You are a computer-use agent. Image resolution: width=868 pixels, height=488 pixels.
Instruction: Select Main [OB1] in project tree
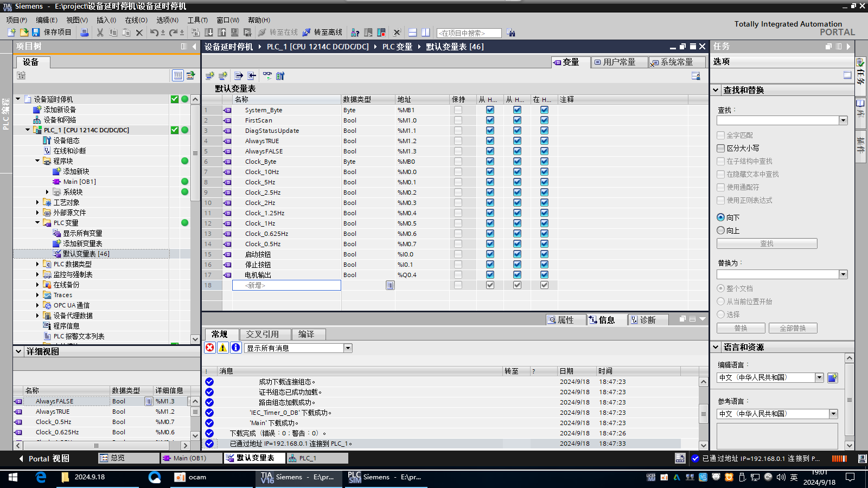tap(79, 182)
